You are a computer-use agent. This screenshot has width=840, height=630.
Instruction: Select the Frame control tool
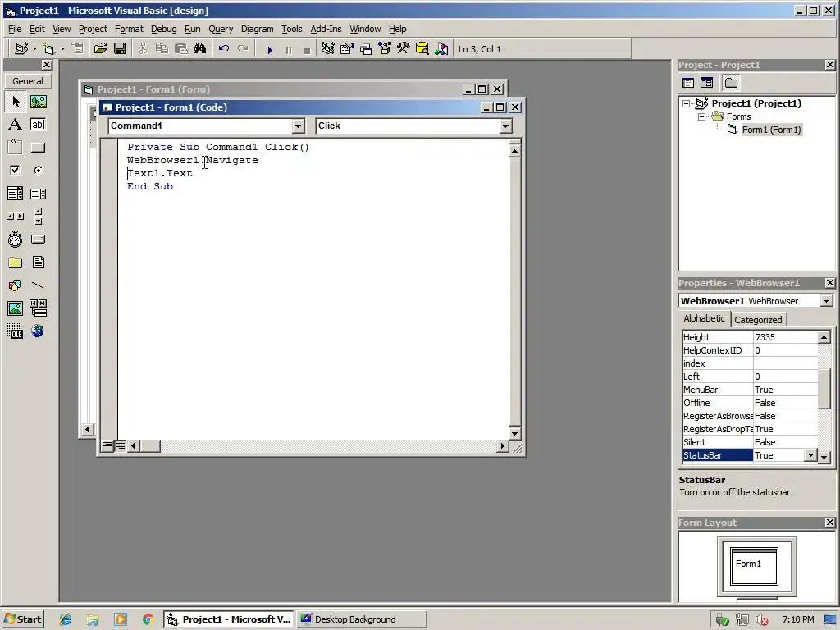click(x=15, y=148)
